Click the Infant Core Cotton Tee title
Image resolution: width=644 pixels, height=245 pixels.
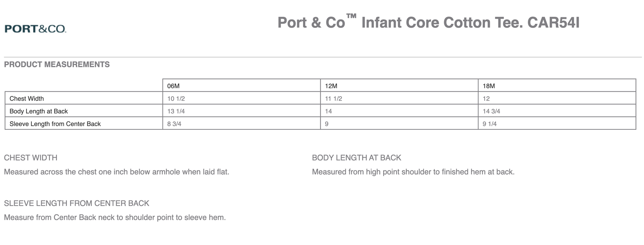[428, 23]
